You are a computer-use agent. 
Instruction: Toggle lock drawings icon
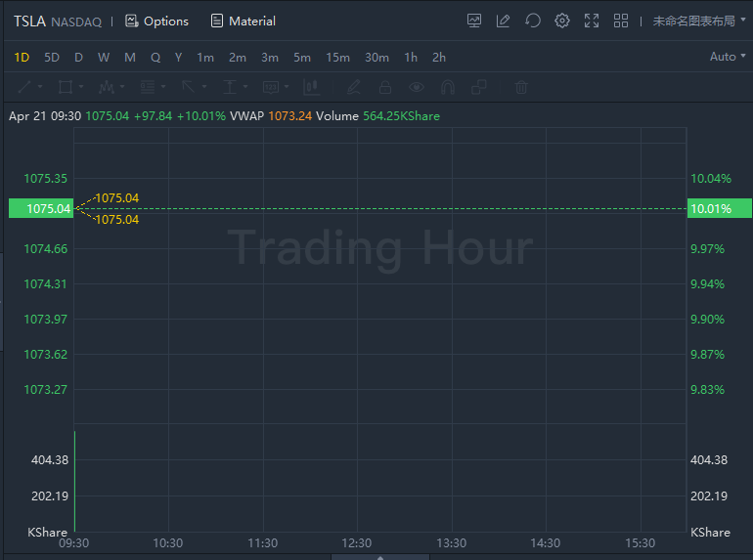click(x=384, y=87)
